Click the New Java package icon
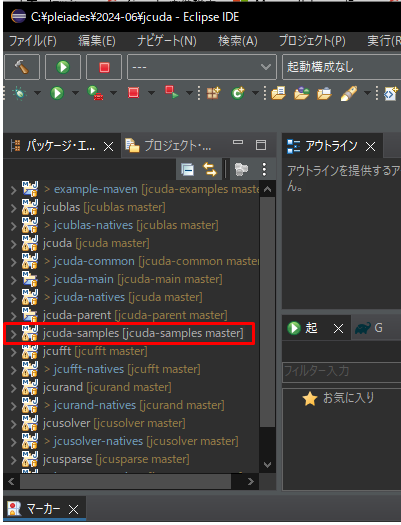Viewport: 401px width, 525px height. pos(214,93)
